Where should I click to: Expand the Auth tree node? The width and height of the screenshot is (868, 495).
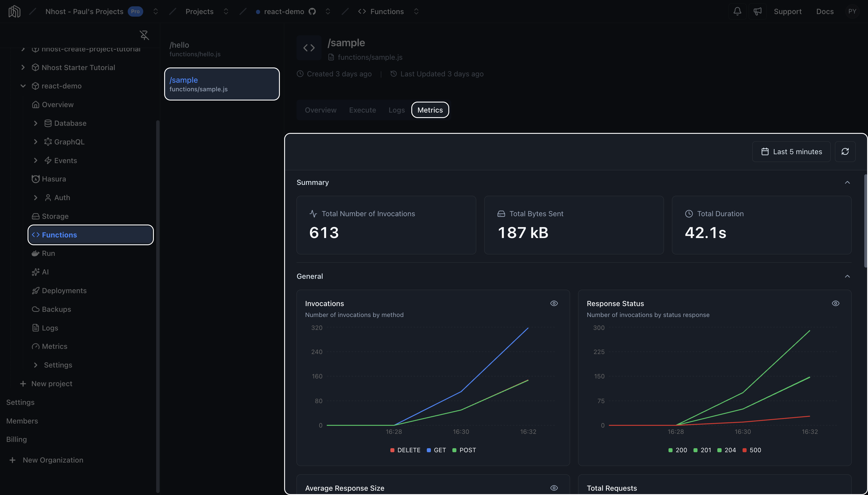pos(35,198)
